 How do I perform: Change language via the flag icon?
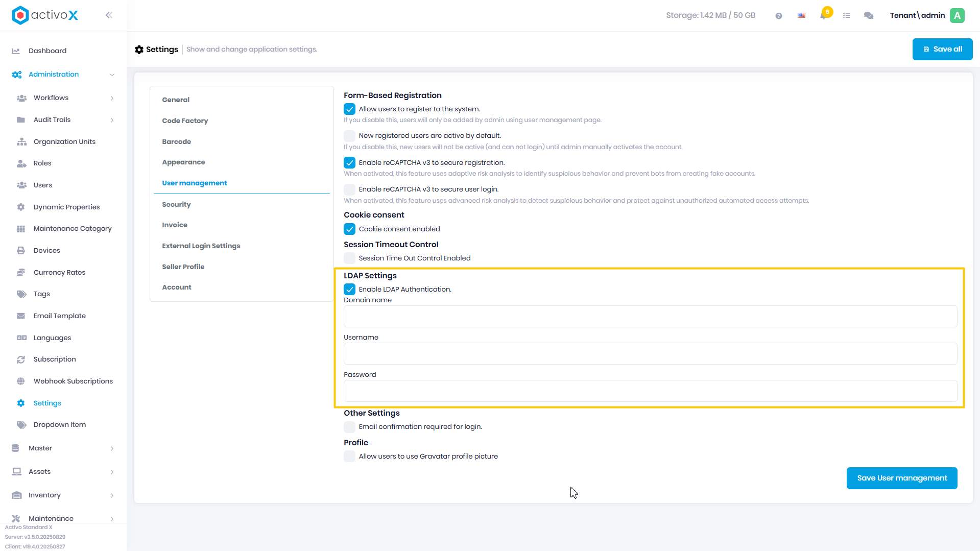[x=801, y=16]
